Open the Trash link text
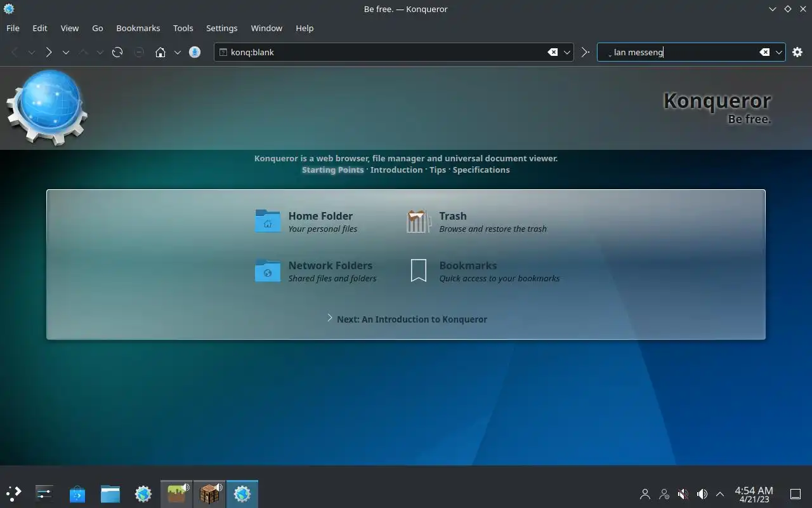 (x=453, y=216)
